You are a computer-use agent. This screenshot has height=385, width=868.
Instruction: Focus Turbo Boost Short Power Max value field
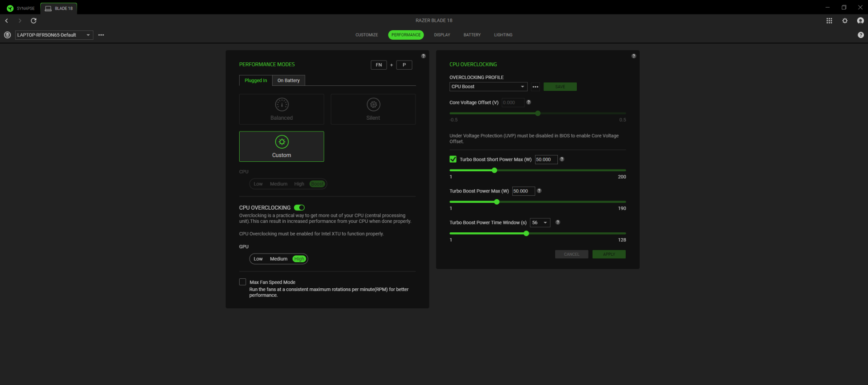point(546,160)
